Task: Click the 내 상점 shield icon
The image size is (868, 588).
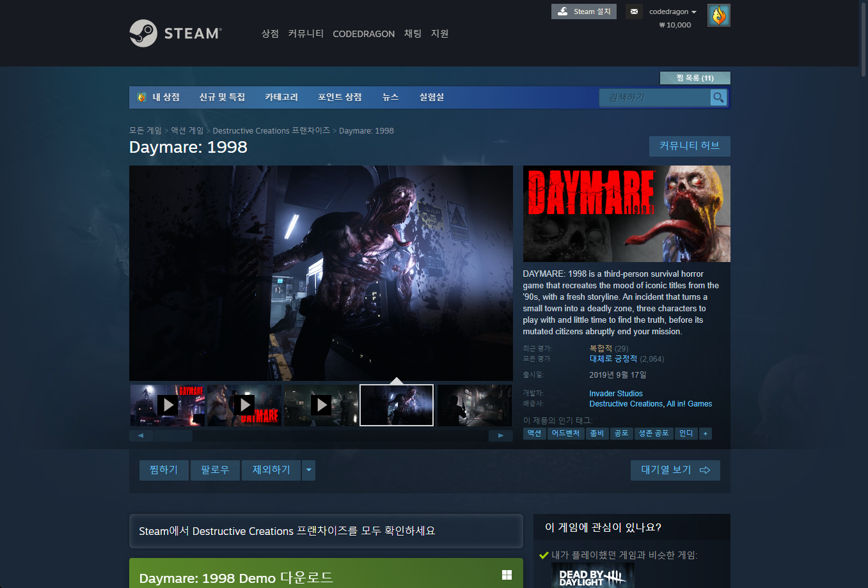Action: tap(141, 97)
